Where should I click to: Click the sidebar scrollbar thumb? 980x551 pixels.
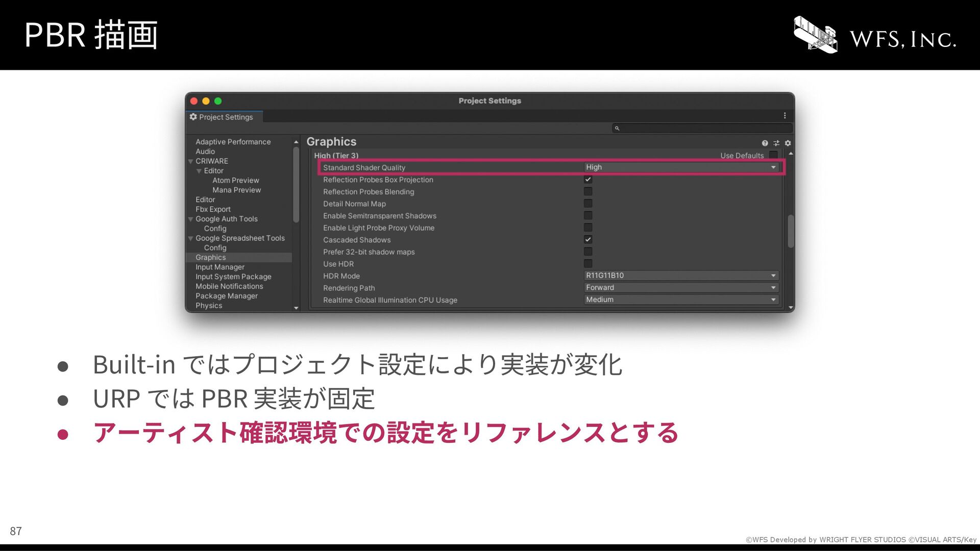pos(296,185)
